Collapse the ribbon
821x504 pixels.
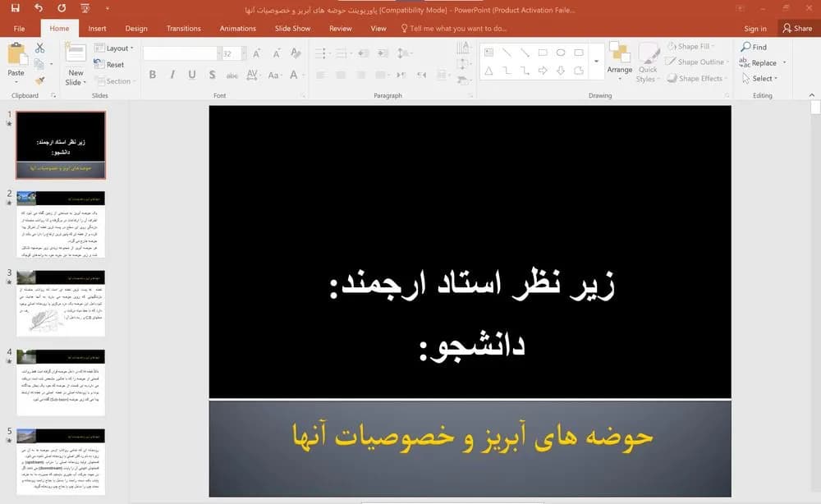click(x=812, y=95)
